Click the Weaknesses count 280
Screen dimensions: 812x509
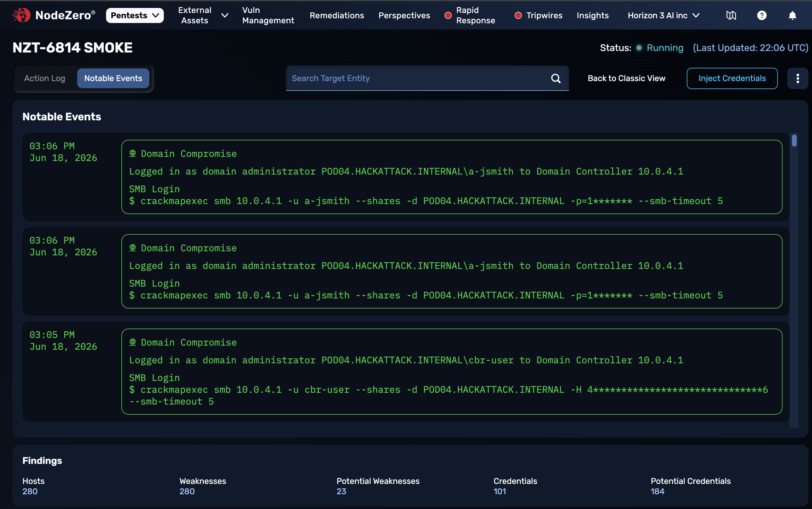pyautogui.click(x=187, y=491)
